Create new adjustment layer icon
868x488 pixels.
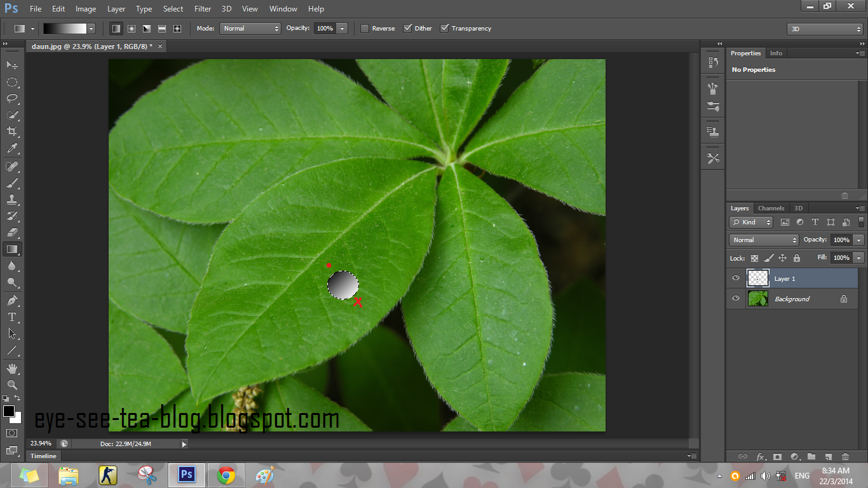[x=794, y=456]
